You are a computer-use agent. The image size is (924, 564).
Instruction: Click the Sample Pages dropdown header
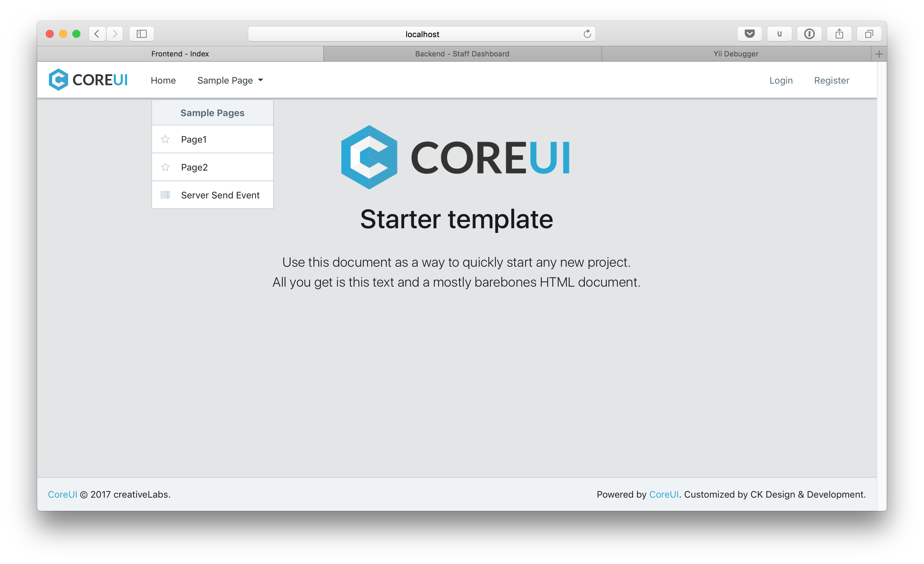pos(213,113)
